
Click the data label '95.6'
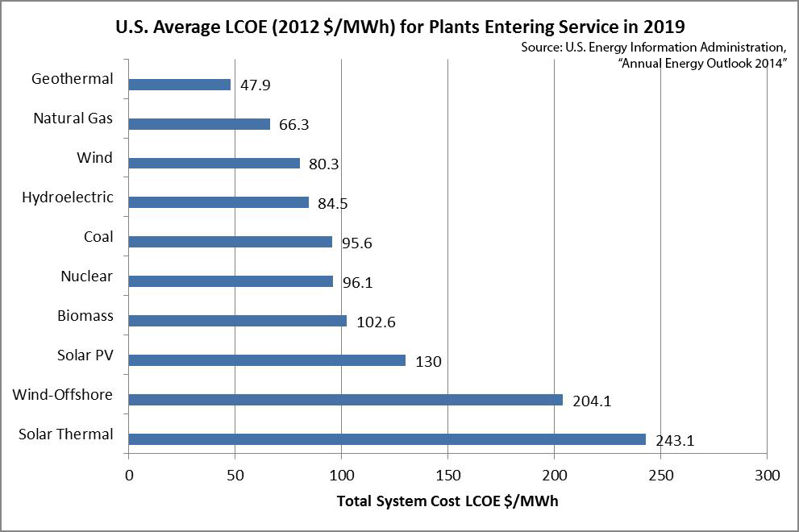(356, 243)
